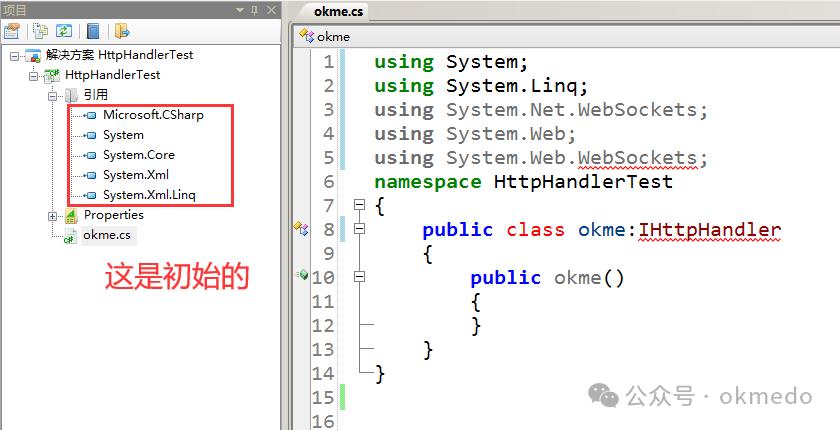Click the 引用 folder icon

(x=71, y=96)
